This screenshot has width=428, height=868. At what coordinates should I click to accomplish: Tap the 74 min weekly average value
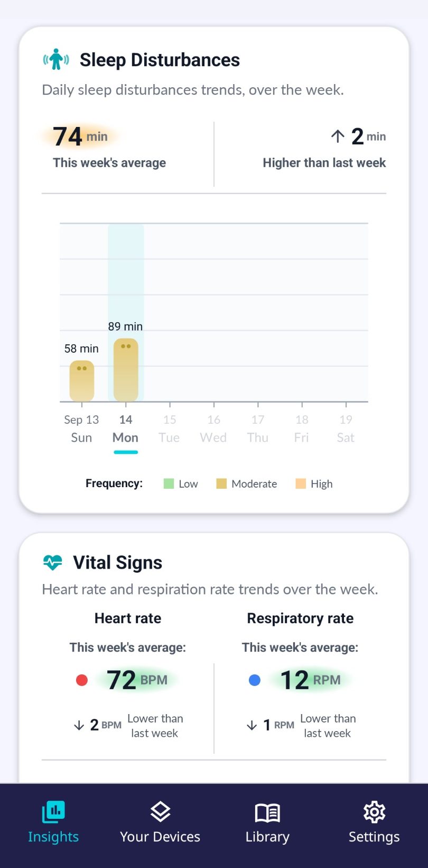[x=80, y=136]
